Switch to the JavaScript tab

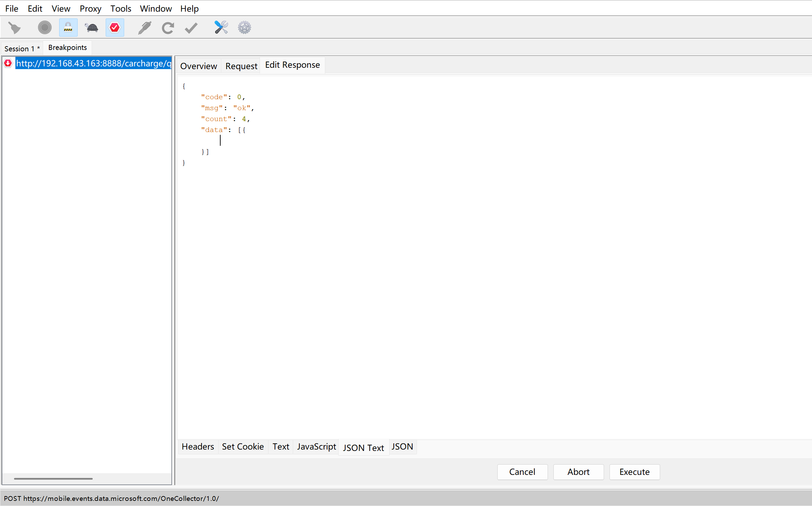[x=316, y=446]
